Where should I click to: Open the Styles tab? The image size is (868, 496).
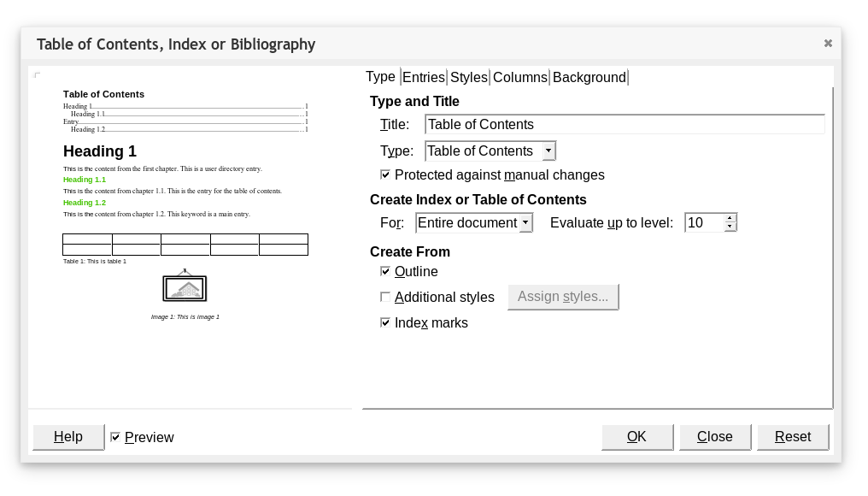pos(469,77)
